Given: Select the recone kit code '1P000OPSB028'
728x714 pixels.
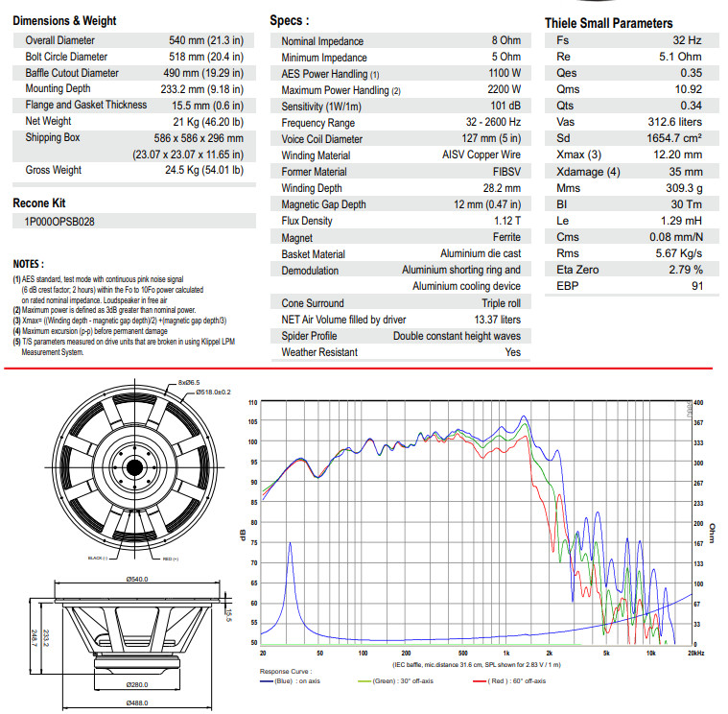Looking at the screenshot, I should [59, 222].
